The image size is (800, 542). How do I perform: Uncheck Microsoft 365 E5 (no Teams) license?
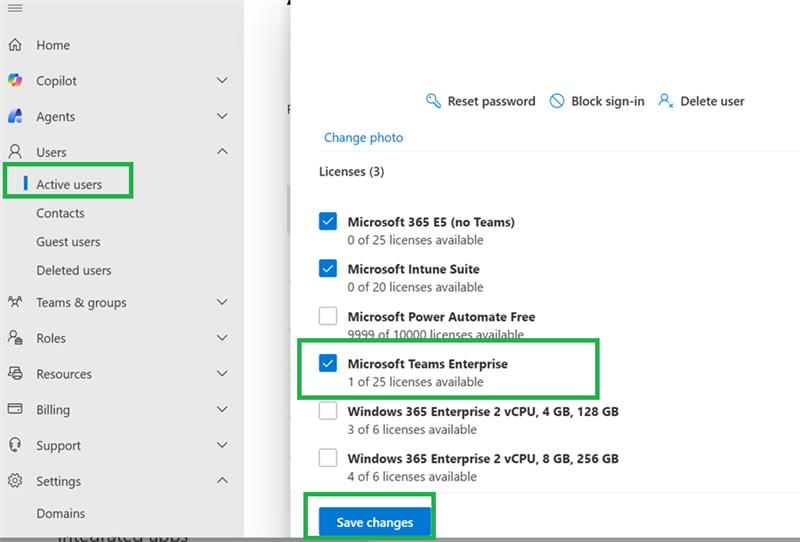coord(328,221)
